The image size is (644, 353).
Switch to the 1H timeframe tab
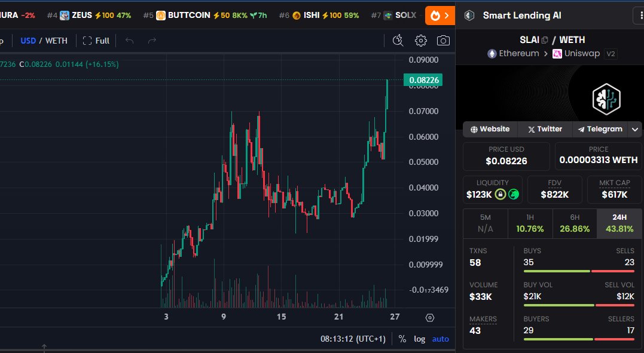click(530, 223)
